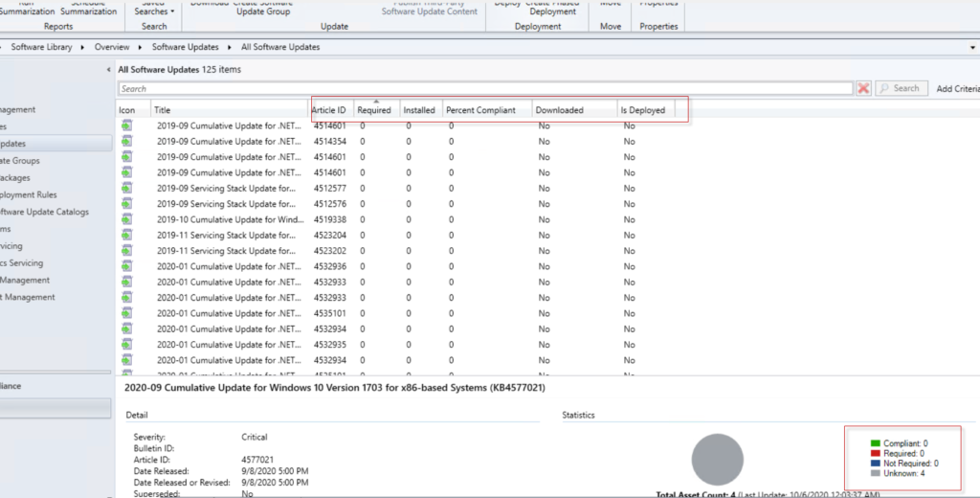Click article ID cell 4514354

pyautogui.click(x=330, y=142)
